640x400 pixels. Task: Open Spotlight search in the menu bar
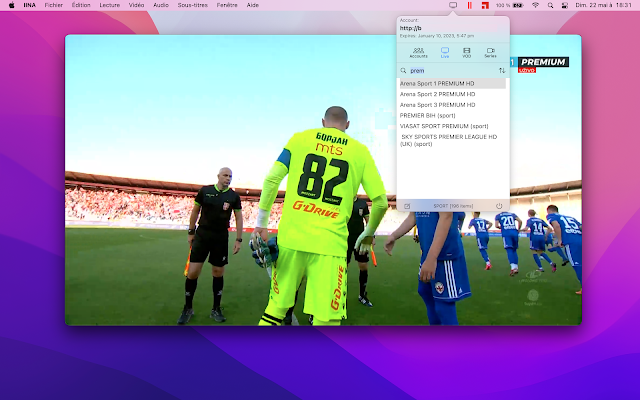pyautogui.click(x=550, y=5)
